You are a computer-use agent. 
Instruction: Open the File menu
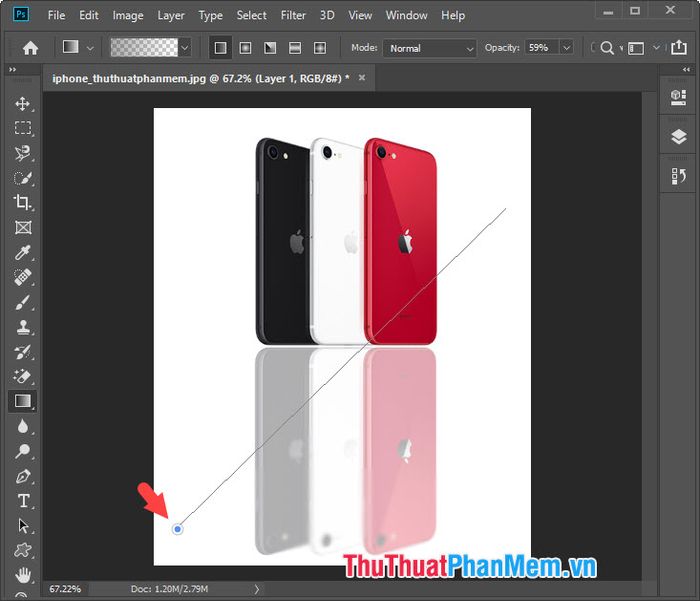click(56, 15)
